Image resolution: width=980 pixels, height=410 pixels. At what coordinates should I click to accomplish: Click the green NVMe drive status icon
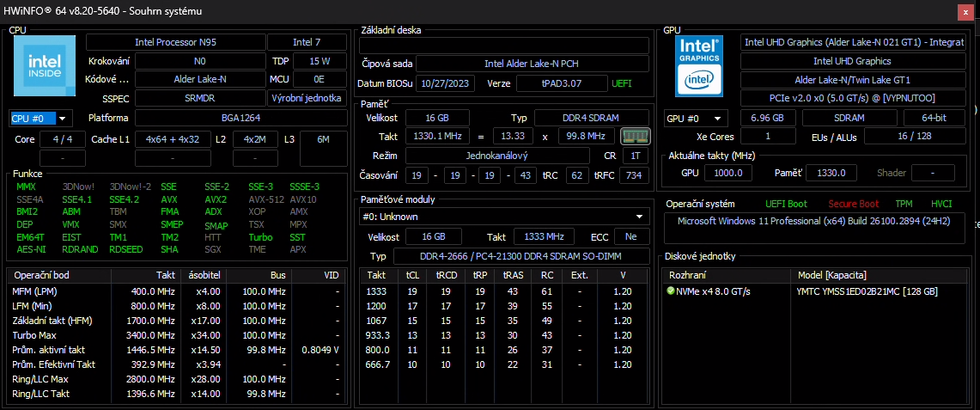pyautogui.click(x=671, y=291)
